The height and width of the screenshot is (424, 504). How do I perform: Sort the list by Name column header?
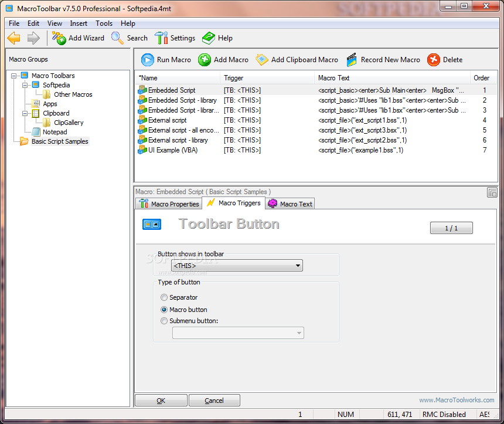(x=178, y=78)
